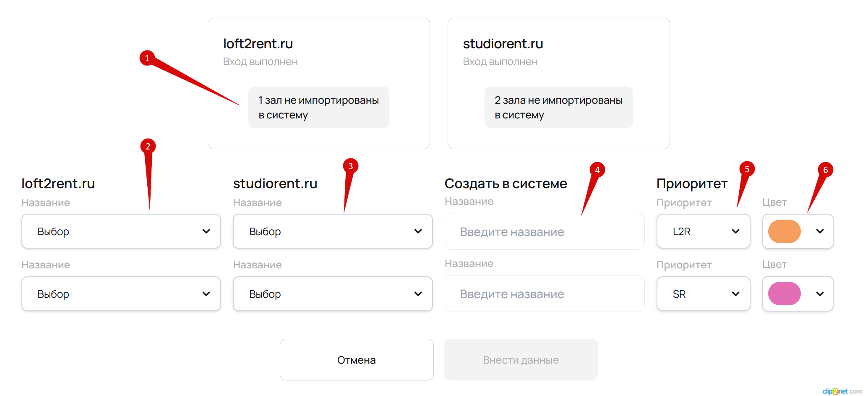Click chevron arrow in SR dropdown
This screenshot has width=868, height=396.
735,294
